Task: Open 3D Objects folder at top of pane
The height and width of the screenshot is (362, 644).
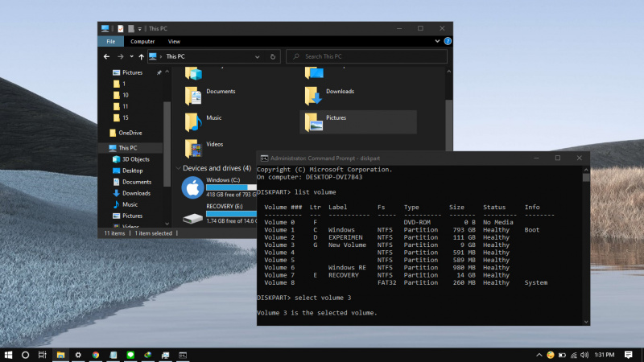Action: 193,74
